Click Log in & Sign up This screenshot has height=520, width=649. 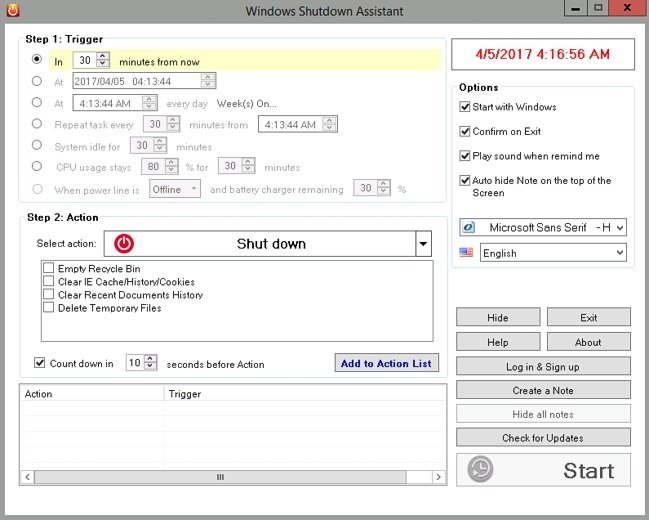[x=543, y=366]
